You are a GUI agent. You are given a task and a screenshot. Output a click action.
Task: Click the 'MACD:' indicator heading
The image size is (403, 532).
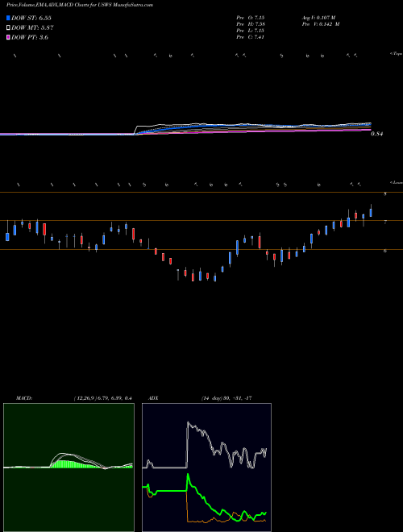pos(23,398)
